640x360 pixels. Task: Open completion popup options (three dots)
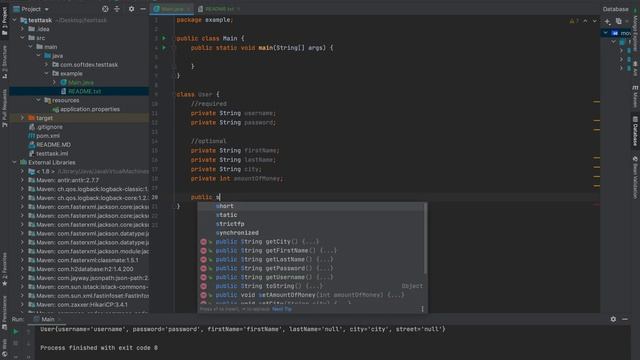coord(422,309)
